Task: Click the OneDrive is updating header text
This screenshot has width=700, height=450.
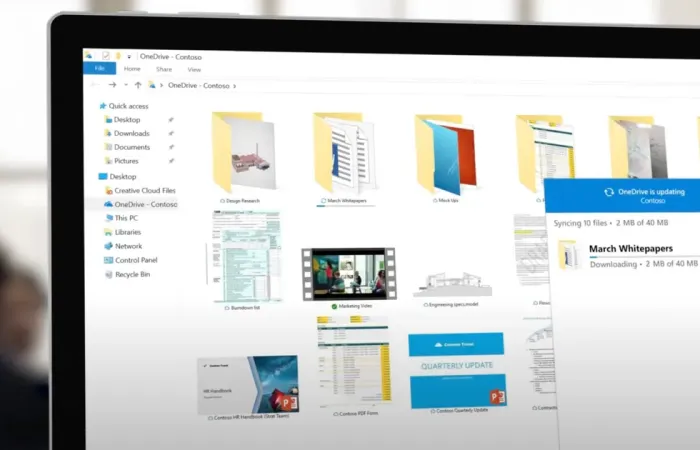Action: pyautogui.click(x=651, y=192)
